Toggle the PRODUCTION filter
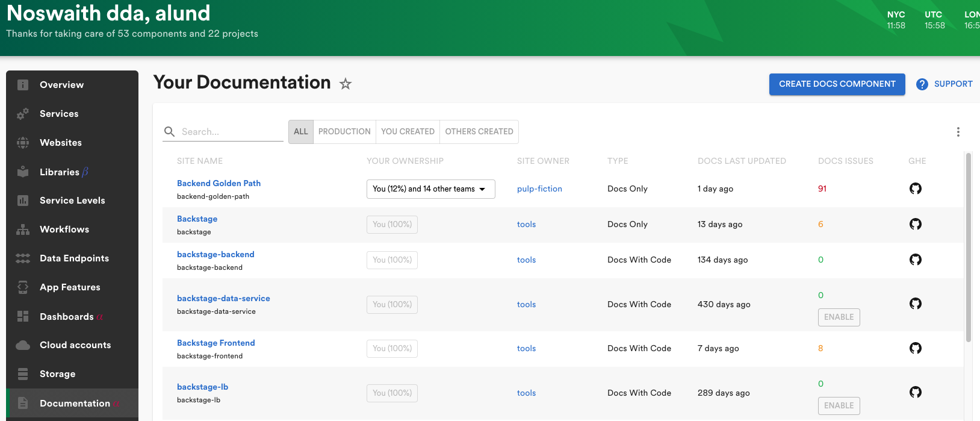980x421 pixels. [344, 132]
